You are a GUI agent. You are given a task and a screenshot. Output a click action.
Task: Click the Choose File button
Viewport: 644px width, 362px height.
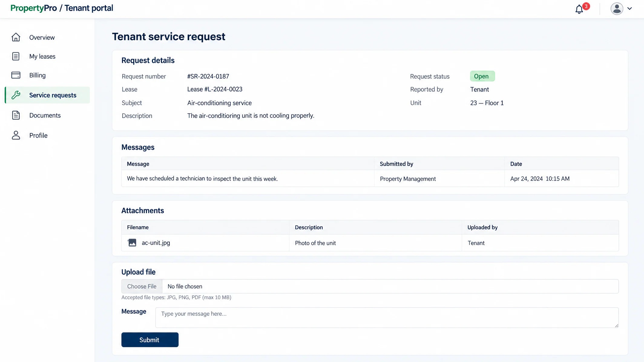coord(142,286)
